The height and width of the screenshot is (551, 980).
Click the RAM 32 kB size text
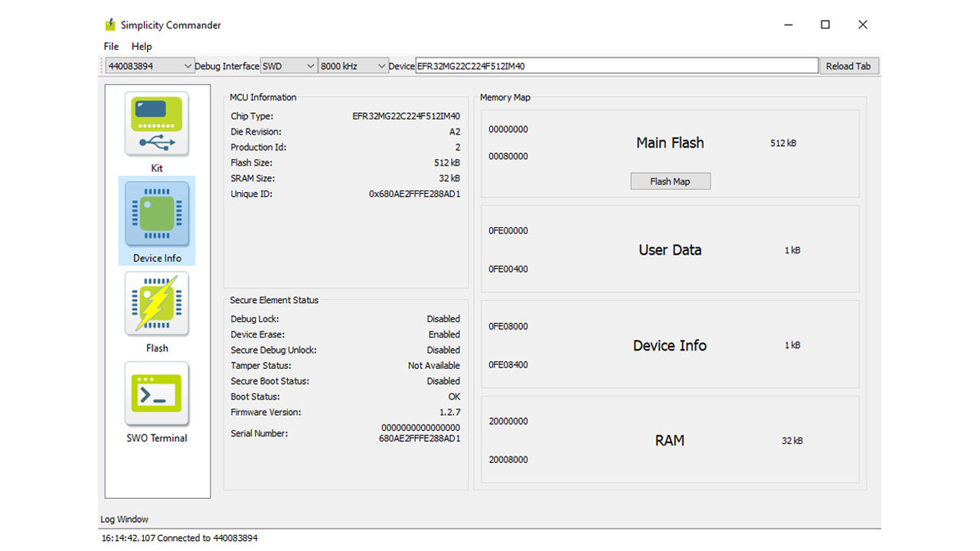coord(792,441)
